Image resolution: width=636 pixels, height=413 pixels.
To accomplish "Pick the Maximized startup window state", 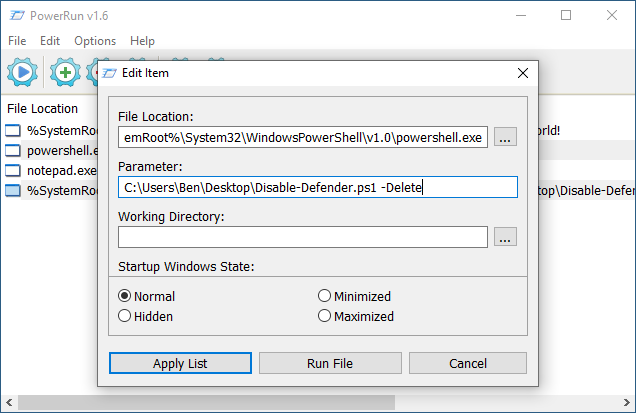I will (x=325, y=316).
